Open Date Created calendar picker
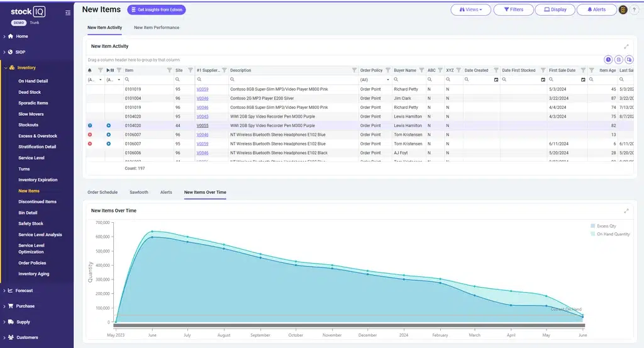This screenshot has height=348, width=644. 496,80
